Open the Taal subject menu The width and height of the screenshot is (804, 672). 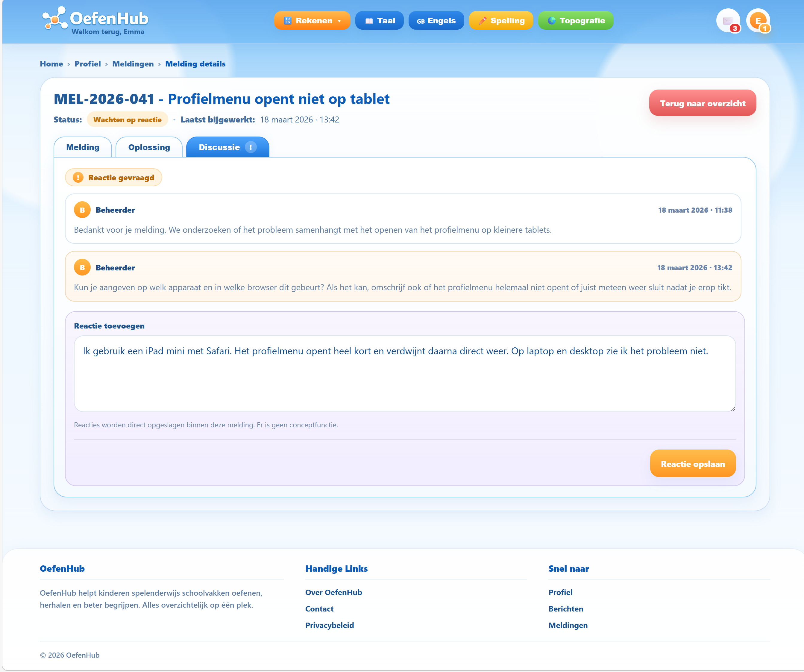point(380,21)
